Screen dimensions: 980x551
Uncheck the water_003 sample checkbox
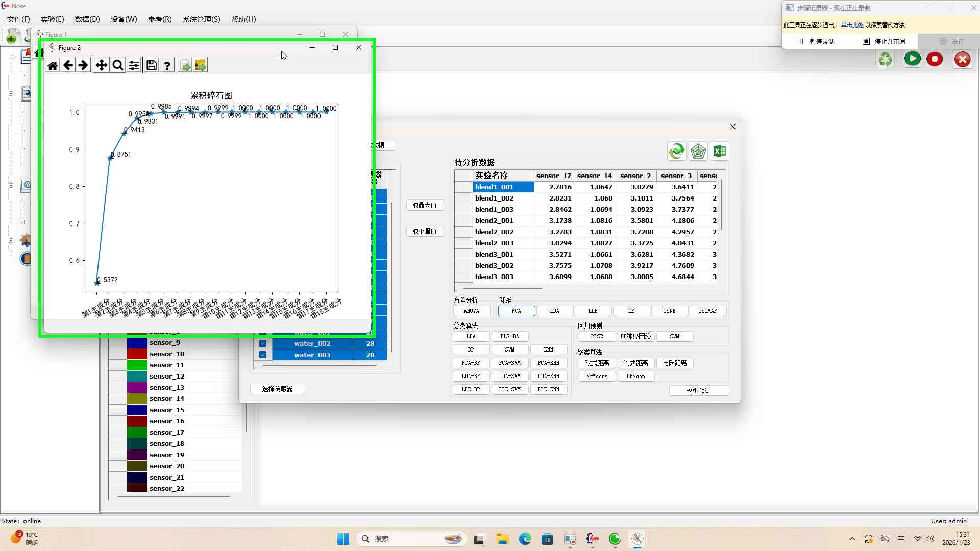click(x=263, y=355)
